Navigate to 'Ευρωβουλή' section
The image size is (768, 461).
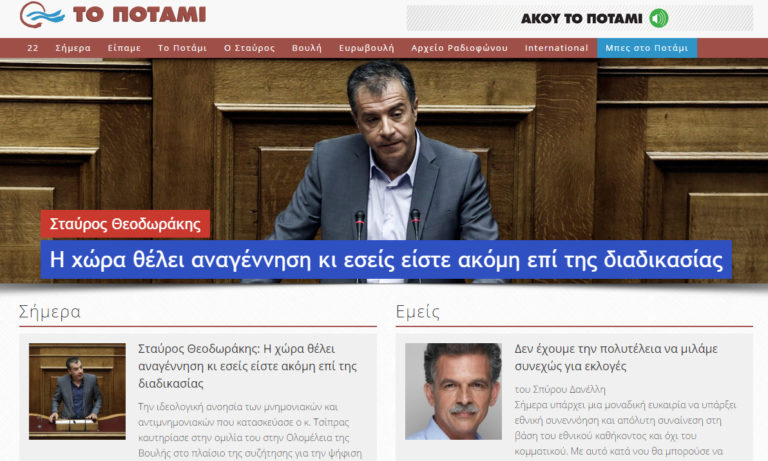click(366, 48)
